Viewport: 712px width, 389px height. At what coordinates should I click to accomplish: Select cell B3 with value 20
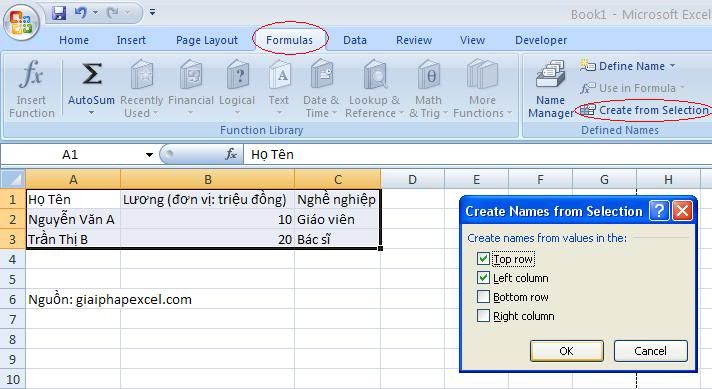tap(208, 240)
